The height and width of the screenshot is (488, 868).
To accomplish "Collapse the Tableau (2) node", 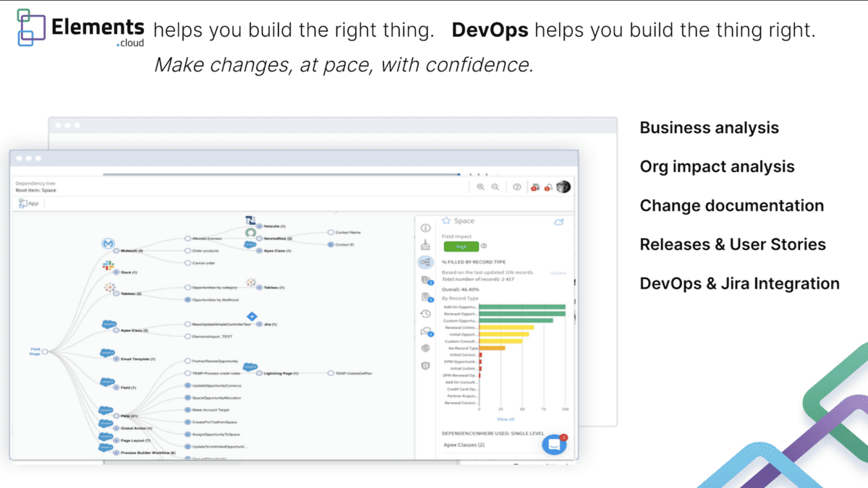I will (116, 294).
